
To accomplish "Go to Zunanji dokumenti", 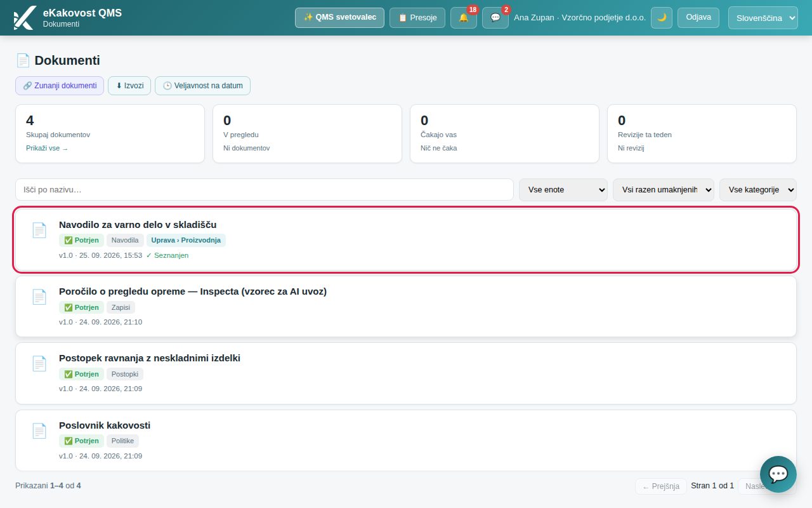I will (60, 86).
